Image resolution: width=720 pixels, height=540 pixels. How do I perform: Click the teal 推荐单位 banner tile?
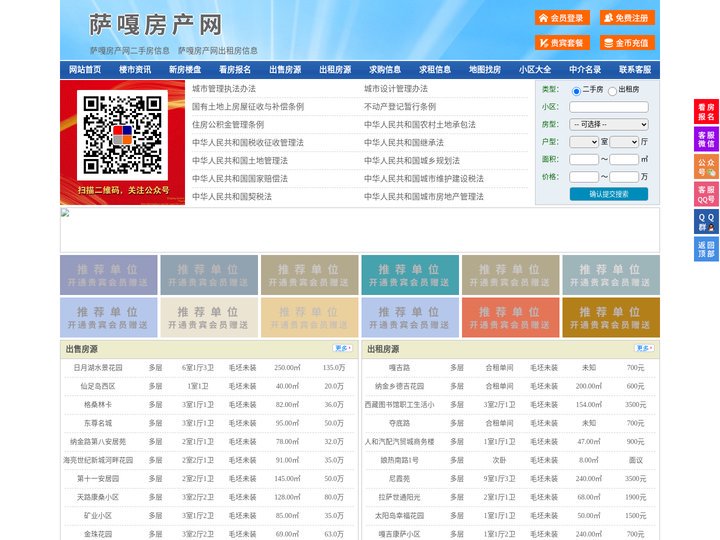tap(410, 275)
